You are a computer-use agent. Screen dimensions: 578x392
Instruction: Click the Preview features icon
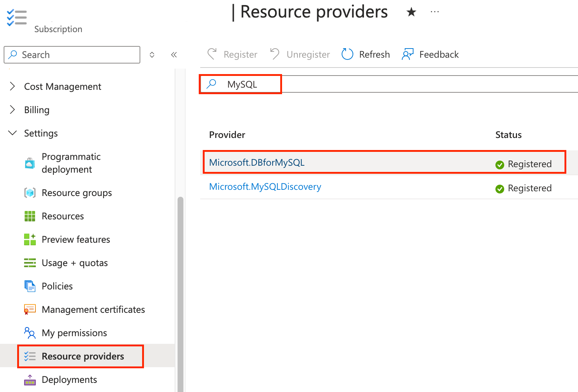(30, 239)
